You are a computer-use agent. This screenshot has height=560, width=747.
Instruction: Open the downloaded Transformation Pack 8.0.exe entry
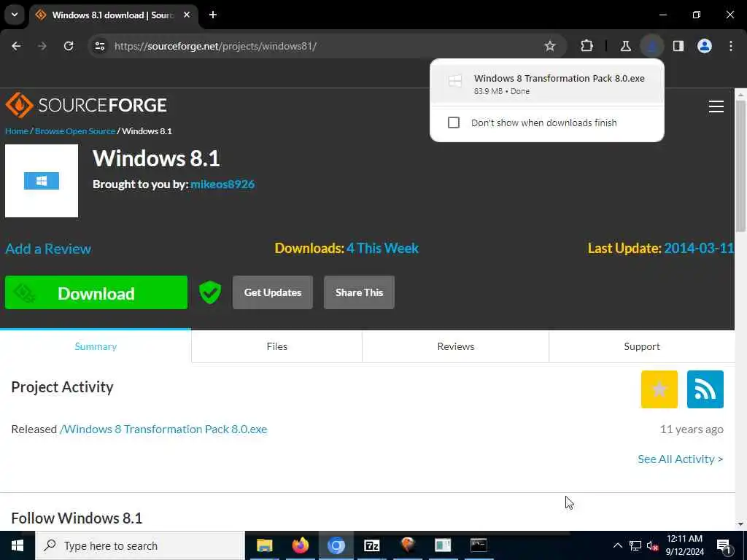pos(547,84)
